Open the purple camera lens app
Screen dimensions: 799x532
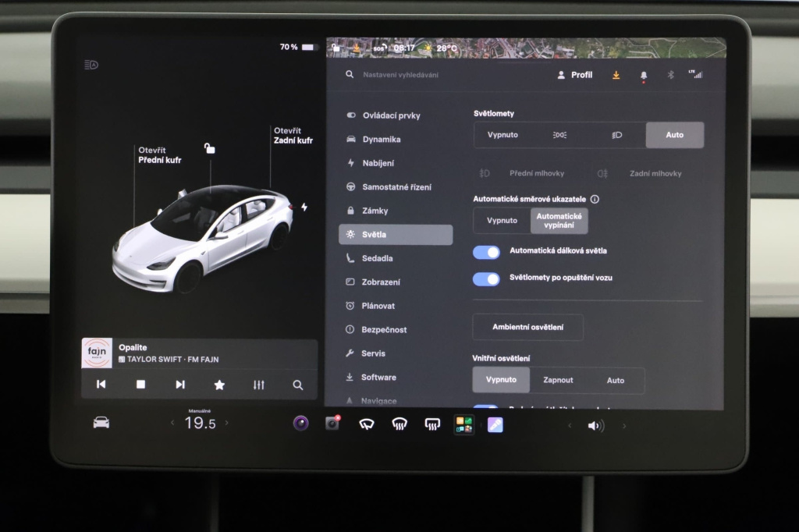[300, 423]
